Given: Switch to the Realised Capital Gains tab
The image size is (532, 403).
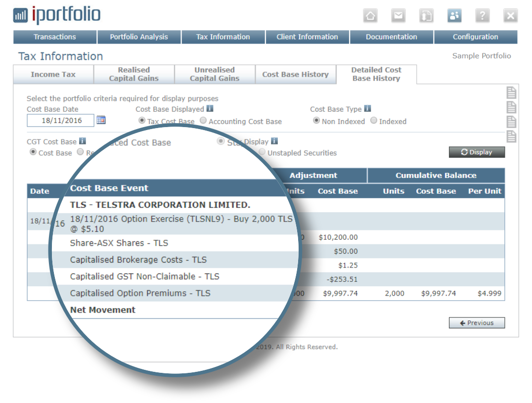Looking at the screenshot, I should coord(133,74).
